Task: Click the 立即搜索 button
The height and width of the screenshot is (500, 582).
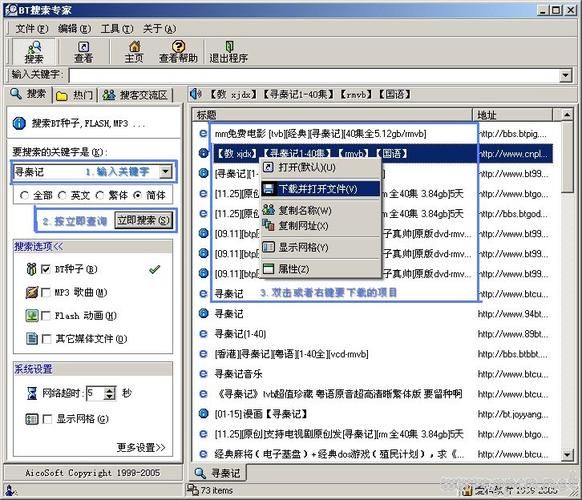Action: pyautogui.click(x=143, y=220)
